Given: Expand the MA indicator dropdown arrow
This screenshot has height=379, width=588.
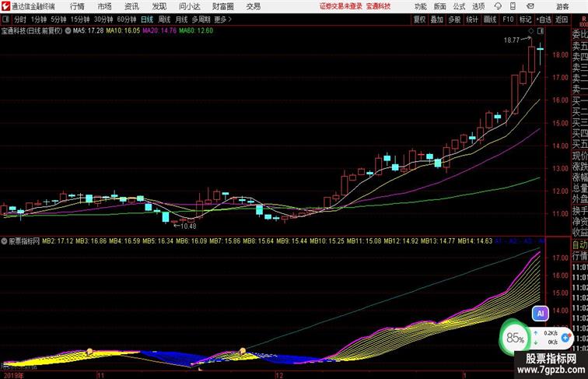Looking at the screenshot, I should tap(68, 31).
